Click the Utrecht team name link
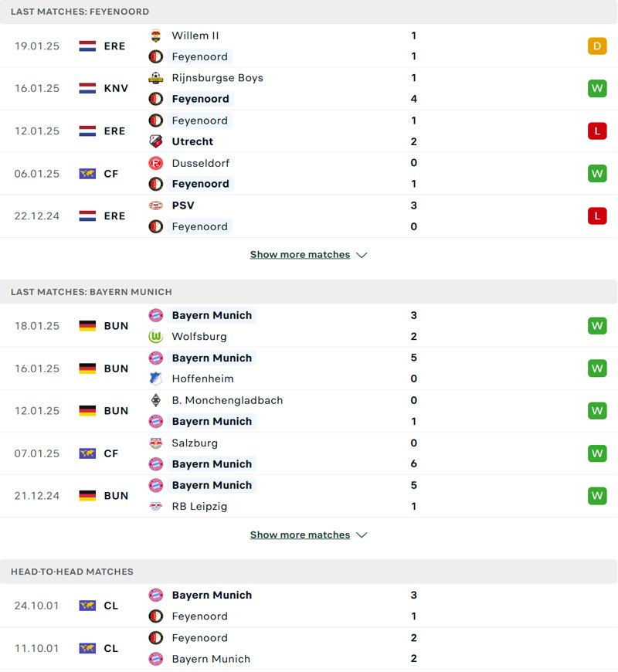 pos(192,141)
